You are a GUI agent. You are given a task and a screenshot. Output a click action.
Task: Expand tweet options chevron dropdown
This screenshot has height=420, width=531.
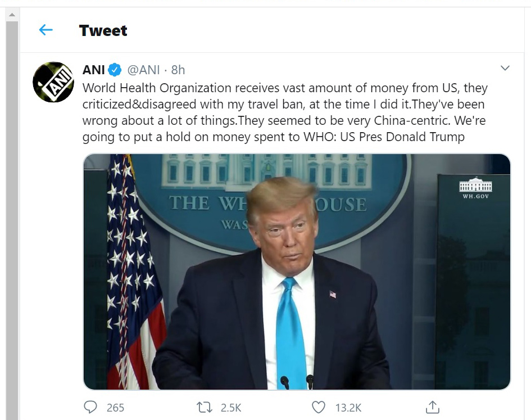click(505, 68)
